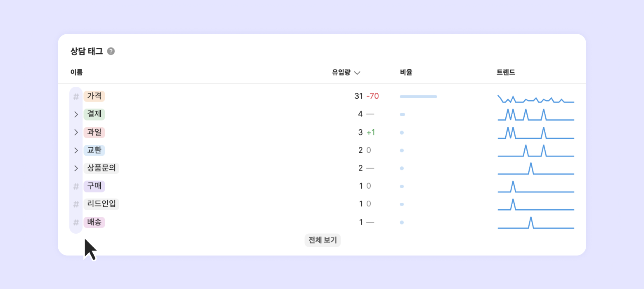Click the hash icon next to 구매

tap(76, 187)
